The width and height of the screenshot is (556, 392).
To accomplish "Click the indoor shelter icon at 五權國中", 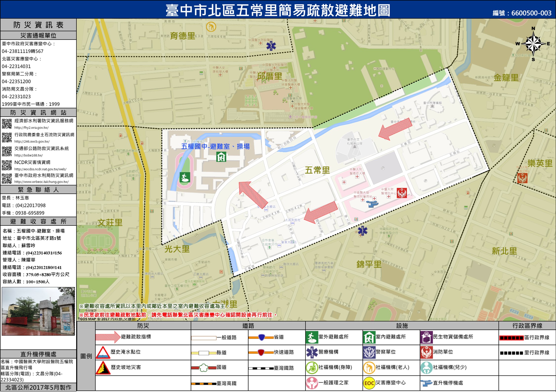I will 221,157.
